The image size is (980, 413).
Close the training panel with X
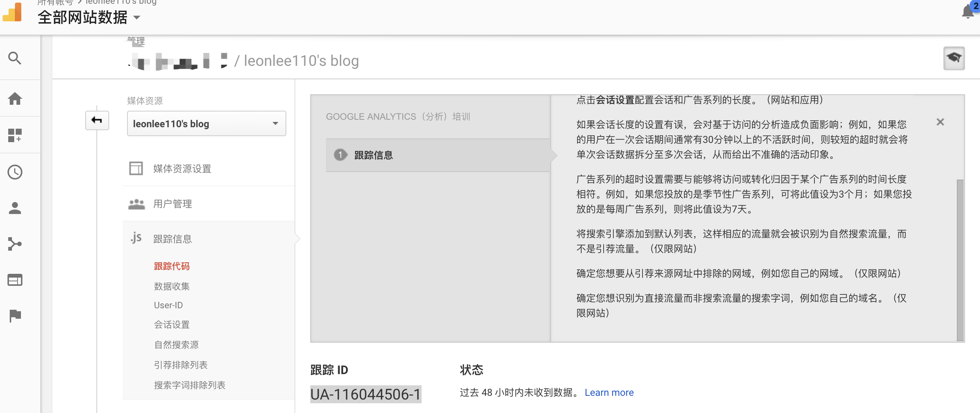940,122
